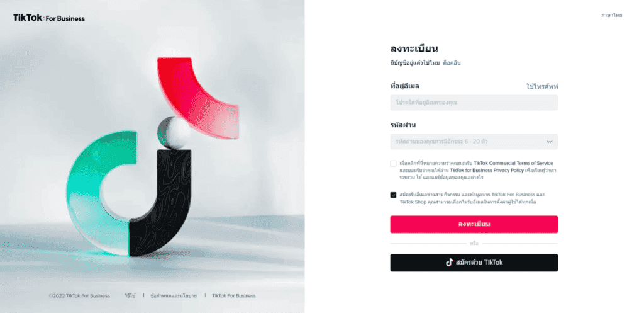Click TikTok note icon in black button
The height and width of the screenshot is (313, 644).
(449, 263)
